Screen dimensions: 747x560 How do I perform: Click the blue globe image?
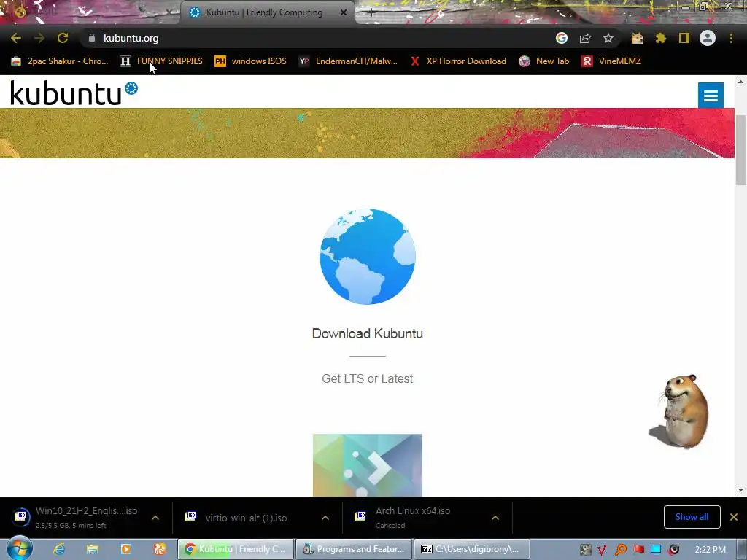(368, 256)
